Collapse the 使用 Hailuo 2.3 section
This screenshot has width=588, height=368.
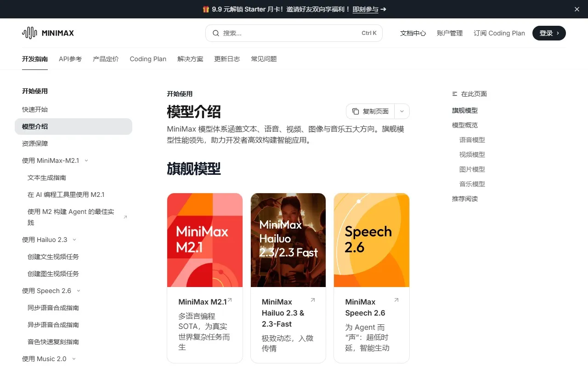[x=74, y=240]
